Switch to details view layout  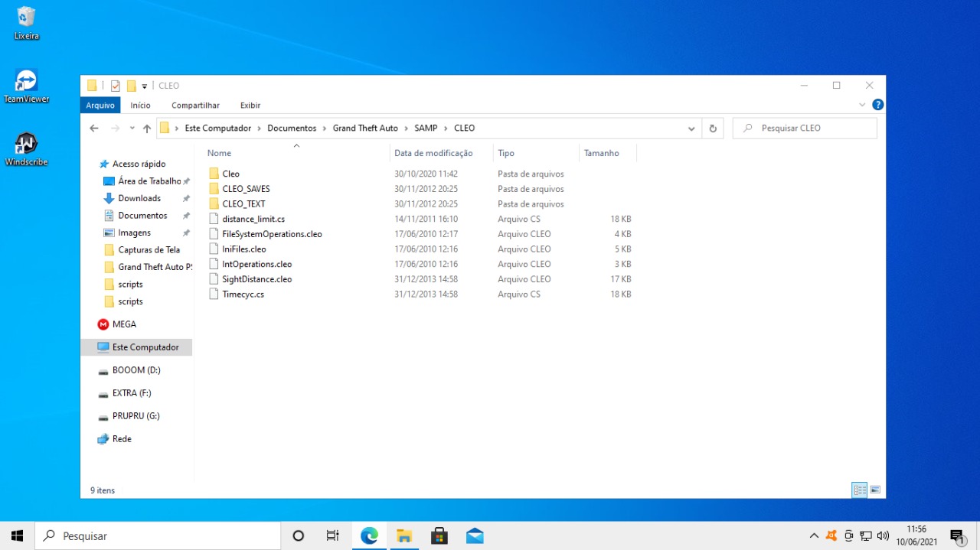[x=860, y=490]
